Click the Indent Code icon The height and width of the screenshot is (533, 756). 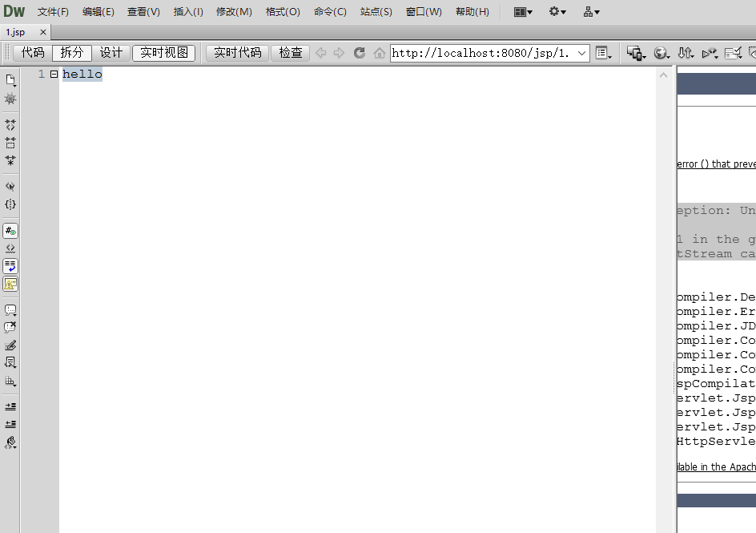coord(10,406)
